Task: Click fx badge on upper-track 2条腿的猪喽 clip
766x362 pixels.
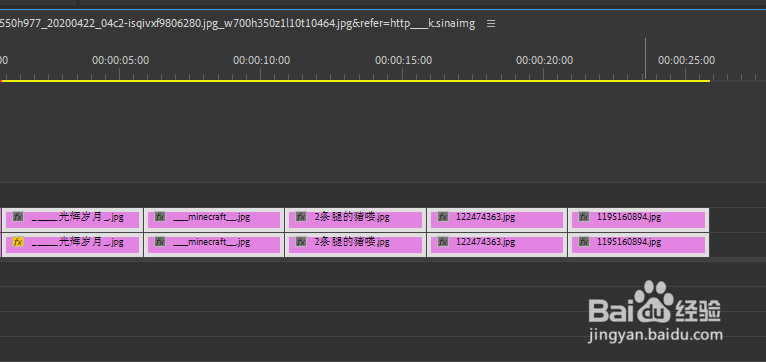Action: coord(301,216)
